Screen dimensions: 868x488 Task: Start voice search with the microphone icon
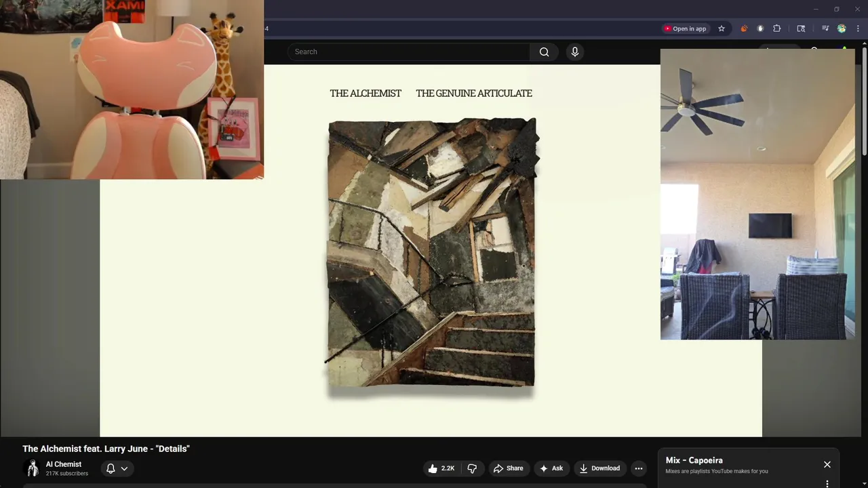pos(575,52)
